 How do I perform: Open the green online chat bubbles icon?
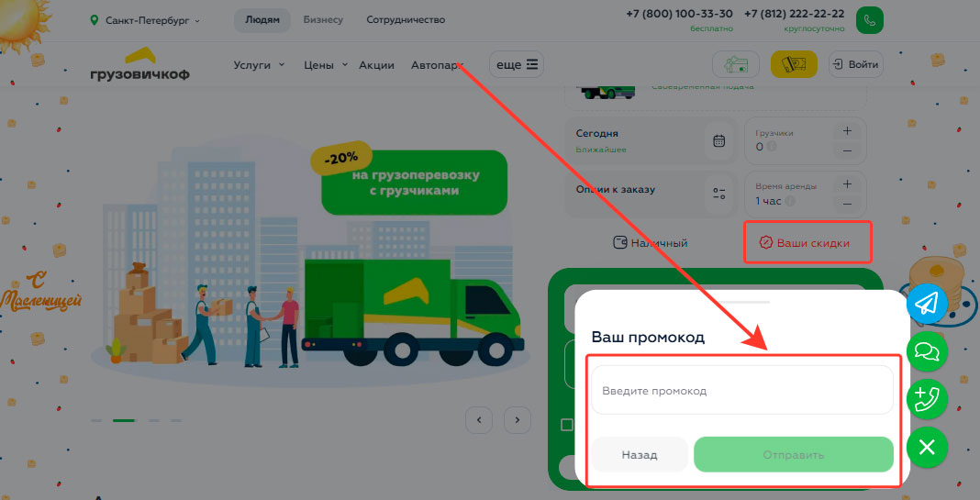(x=927, y=351)
